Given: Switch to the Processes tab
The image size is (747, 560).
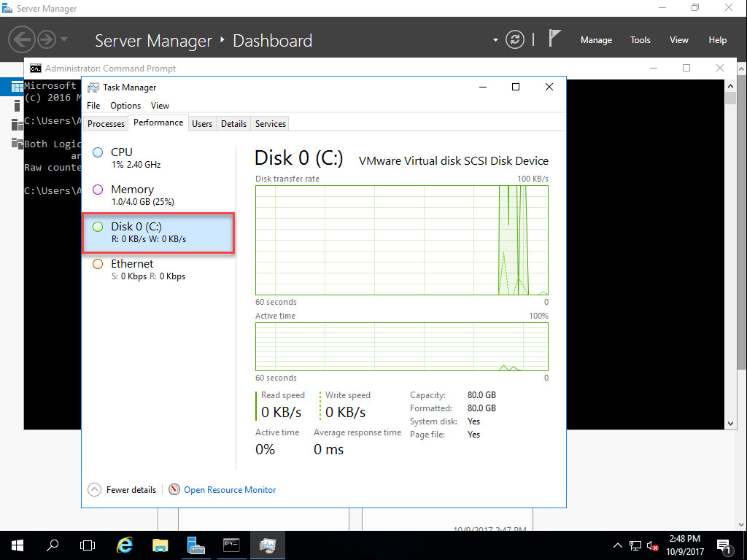Looking at the screenshot, I should [105, 123].
